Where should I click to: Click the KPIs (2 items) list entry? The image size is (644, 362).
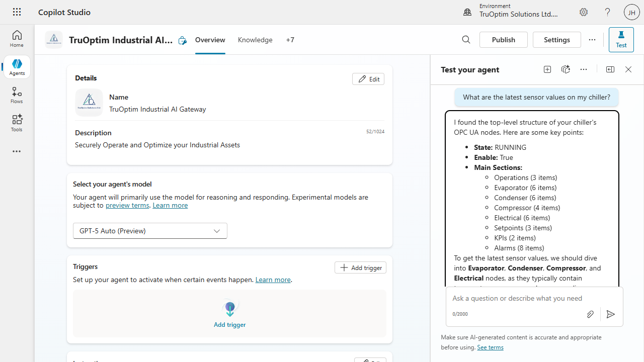pos(515,238)
